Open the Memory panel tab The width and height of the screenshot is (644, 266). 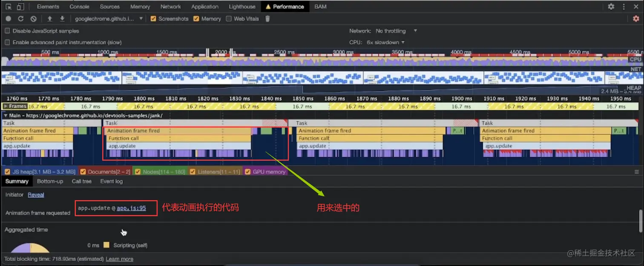click(x=140, y=6)
